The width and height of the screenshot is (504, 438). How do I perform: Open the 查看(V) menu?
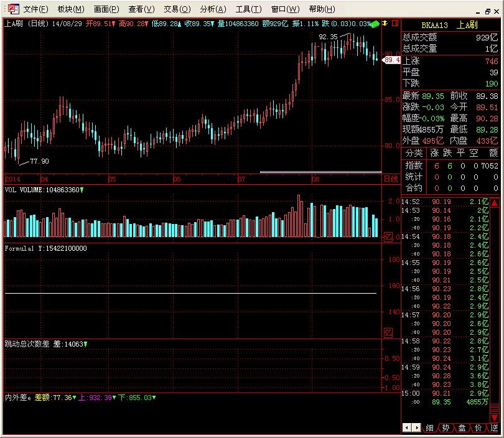click(141, 9)
